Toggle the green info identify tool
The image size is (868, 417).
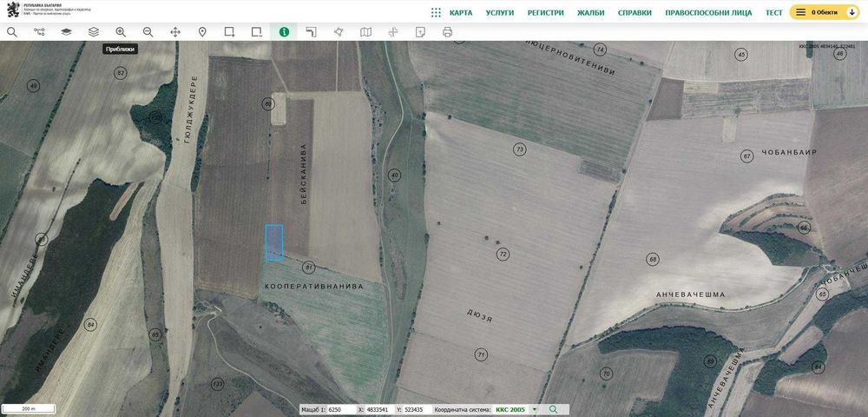coord(284,32)
